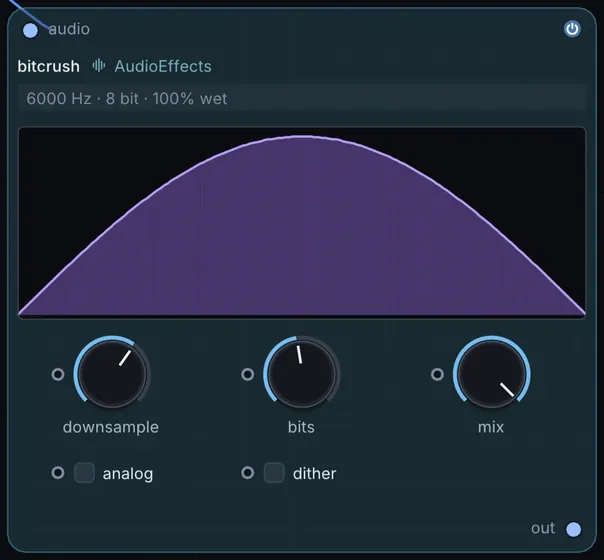The height and width of the screenshot is (560, 604).
Task: Adjust the downsample knob
Action: (x=112, y=374)
